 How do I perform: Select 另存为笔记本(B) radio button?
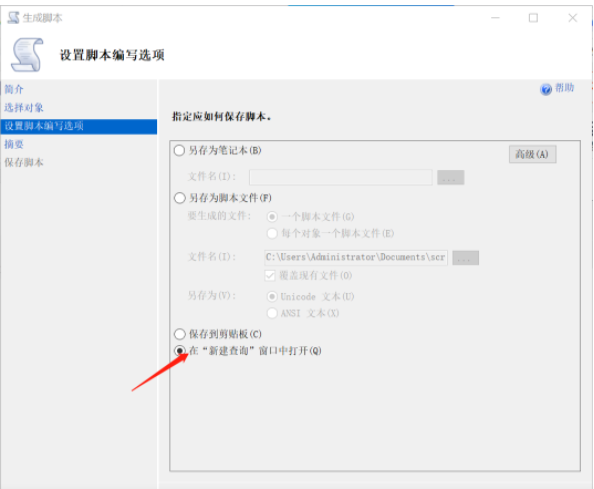pos(179,150)
